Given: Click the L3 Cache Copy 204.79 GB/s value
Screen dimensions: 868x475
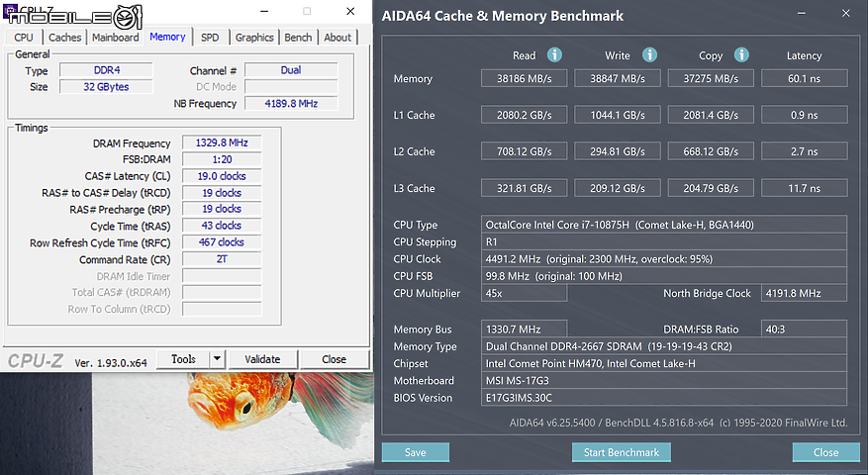Looking at the screenshot, I should click(x=711, y=188).
